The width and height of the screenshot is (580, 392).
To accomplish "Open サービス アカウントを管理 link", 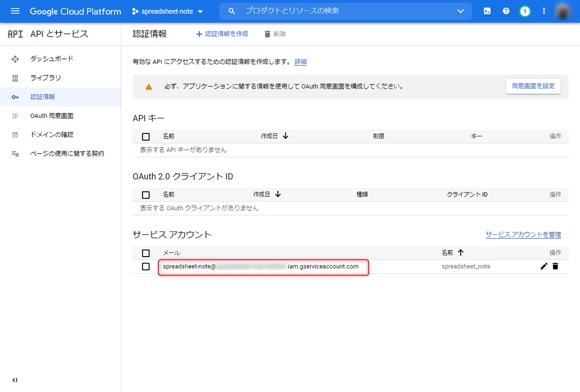I will [523, 234].
